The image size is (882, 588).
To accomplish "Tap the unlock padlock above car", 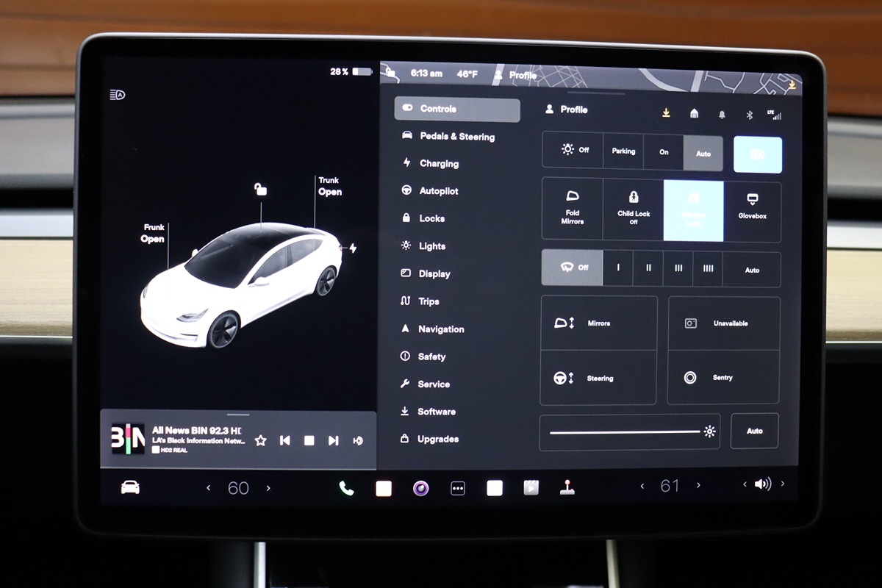I will pyautogui.click(x=260, y=190).
